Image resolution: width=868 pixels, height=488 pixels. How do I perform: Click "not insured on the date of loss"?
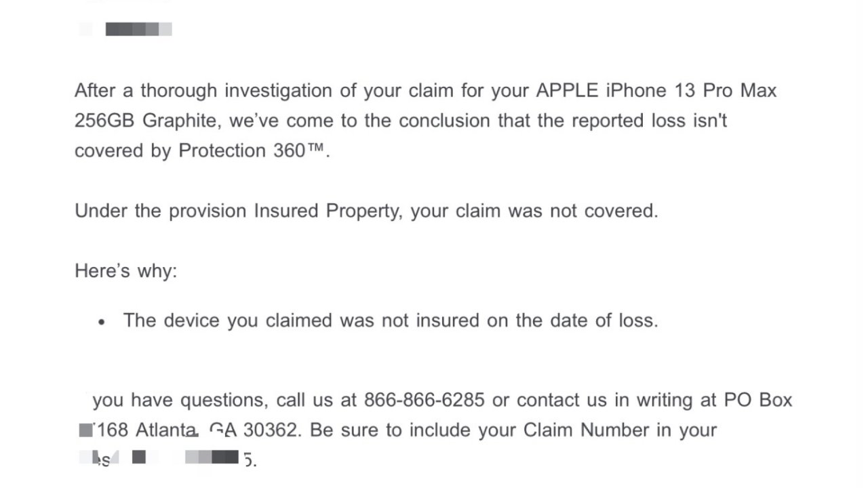(x=519, y=321)
